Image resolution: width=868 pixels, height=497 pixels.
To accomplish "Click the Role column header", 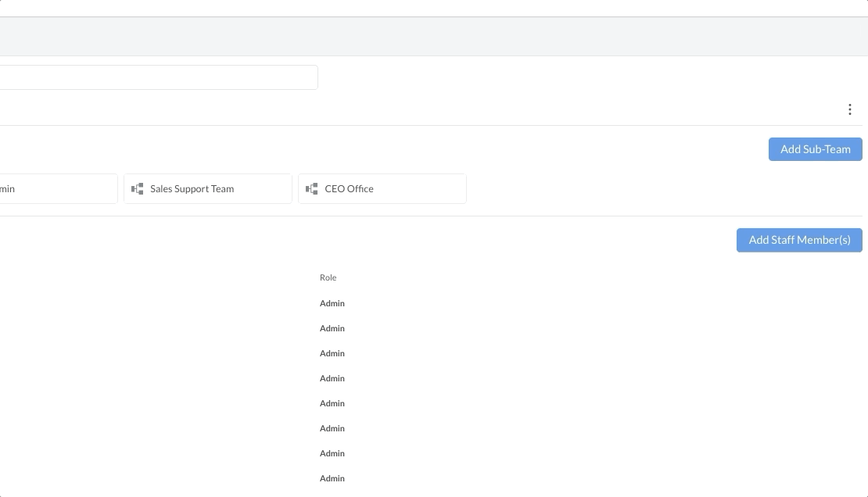I will pos(328,277).
